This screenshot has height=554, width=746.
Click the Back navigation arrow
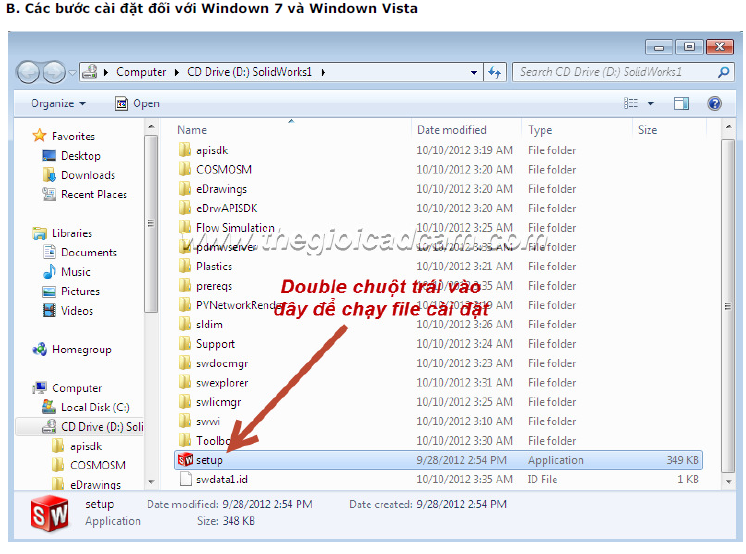click(28, 73)
